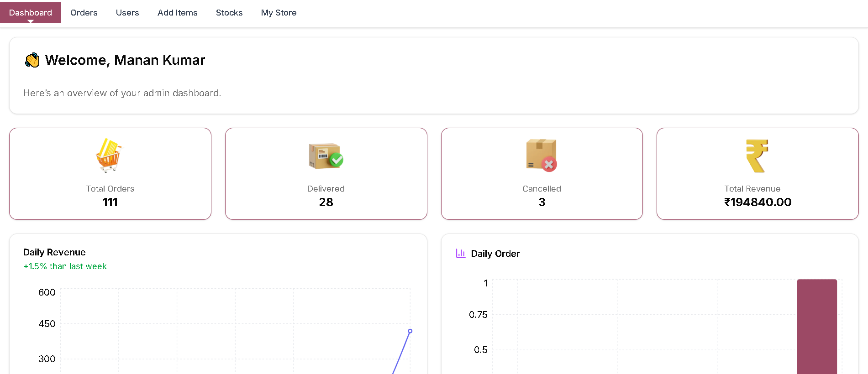The width and height of the screenshot is (868, 374).
Task: Go to the Add Items tab
Action: (178, 13)
